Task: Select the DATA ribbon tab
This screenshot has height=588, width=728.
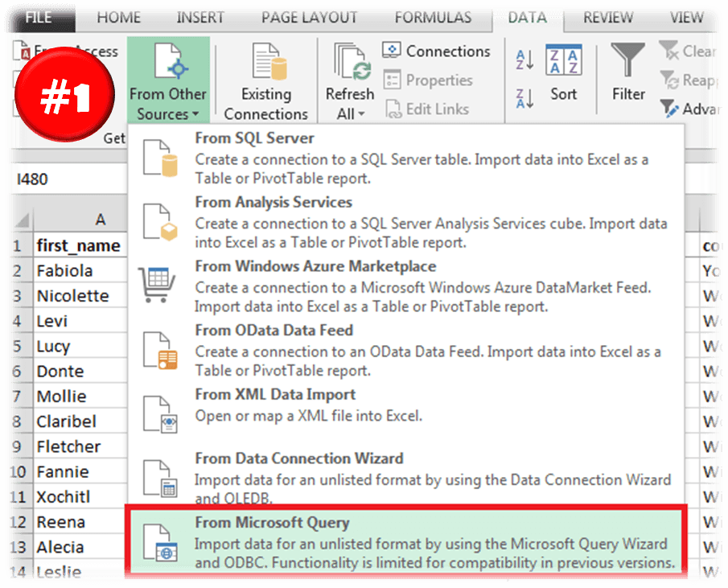Action: [528, 18]
